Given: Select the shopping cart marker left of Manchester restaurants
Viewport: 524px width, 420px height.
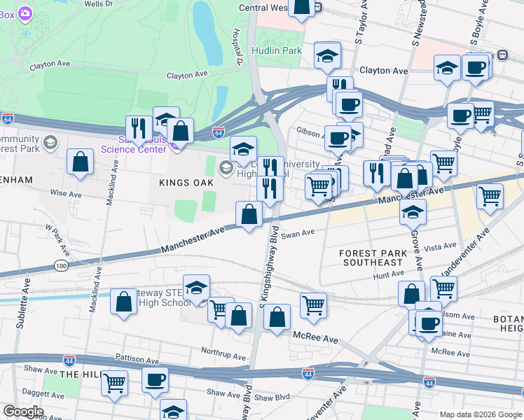Looking at the screenshot, I should tap(318, 188).
